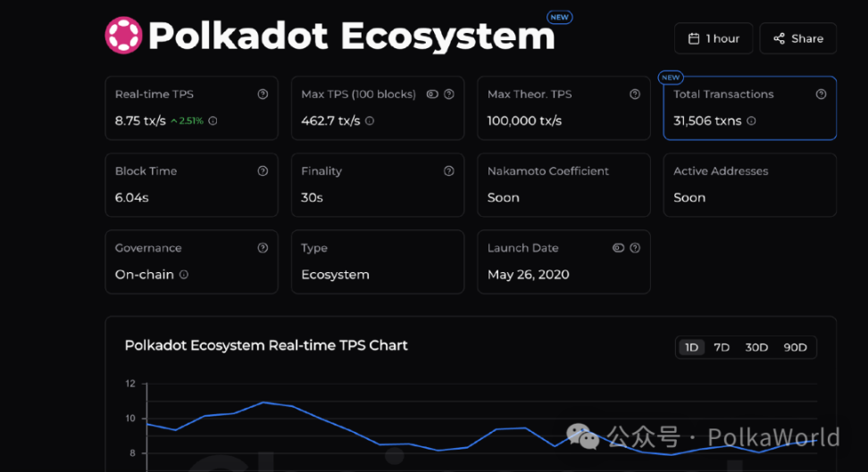Click the Share button
This screenshot has width=868, height=472.
tap(798, 38)
